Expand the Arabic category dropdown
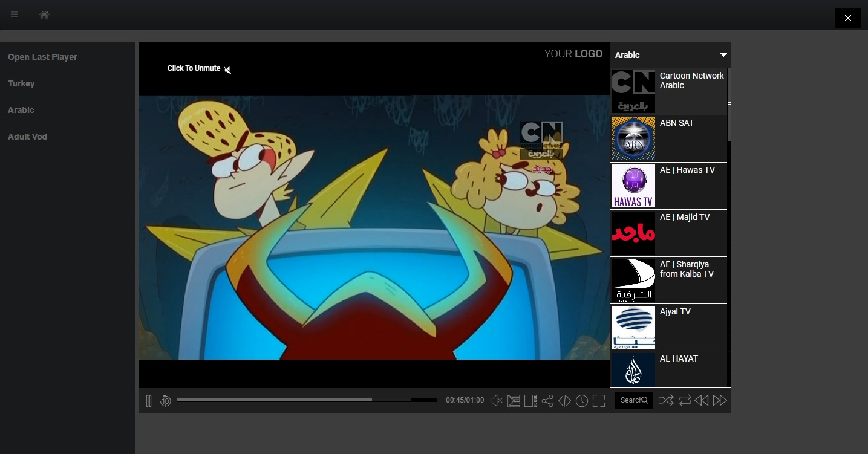Viewport: 868px width, 454px height. [x=723, y=55]
